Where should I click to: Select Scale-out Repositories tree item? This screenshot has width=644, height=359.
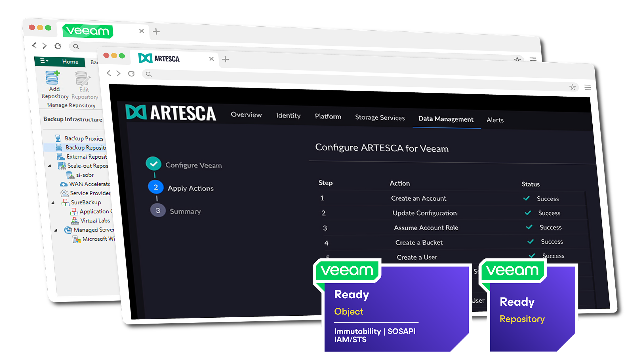click(83, 166)
